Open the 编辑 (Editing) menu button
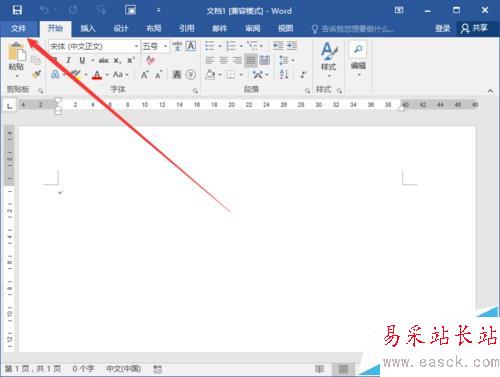Image resolution: width=500 pixels, height=377 pixels. (x=358, y=59)
